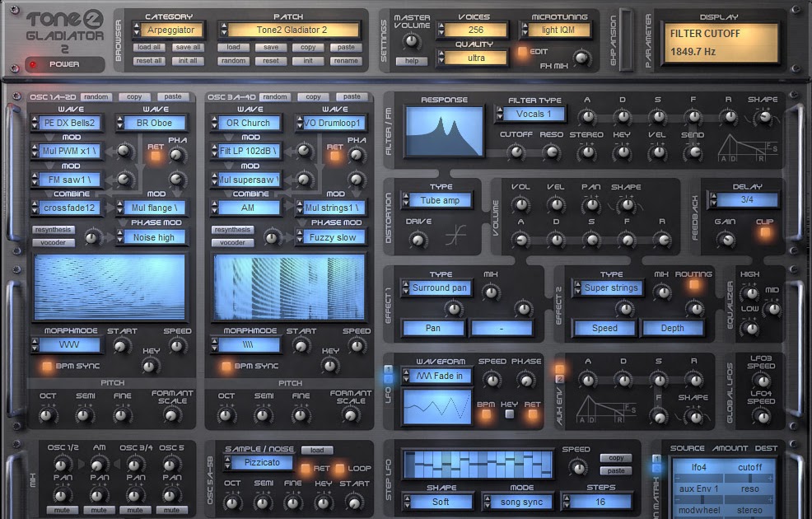
Task: Select AUX ENV tab 1
Action: (559, 370)
